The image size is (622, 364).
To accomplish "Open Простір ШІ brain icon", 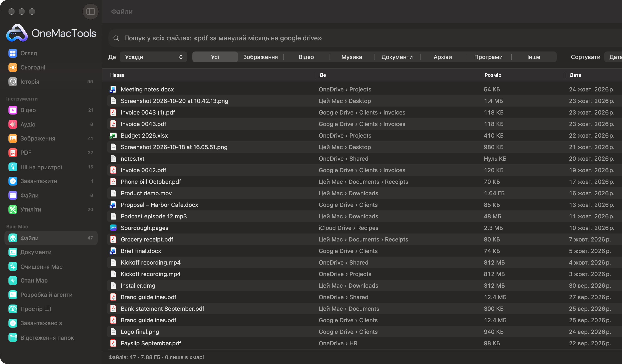I will click(13, 309).
